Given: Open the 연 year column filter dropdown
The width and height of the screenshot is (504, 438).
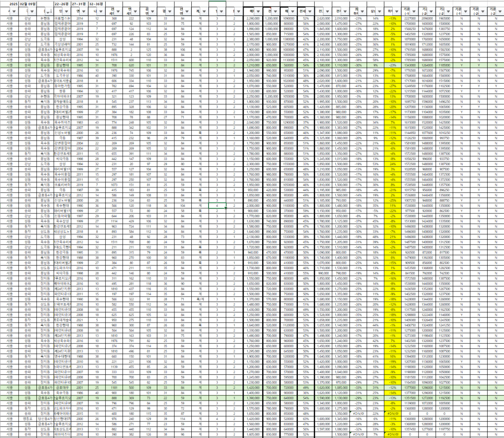Looking at the screenshot, I should 83,11.
